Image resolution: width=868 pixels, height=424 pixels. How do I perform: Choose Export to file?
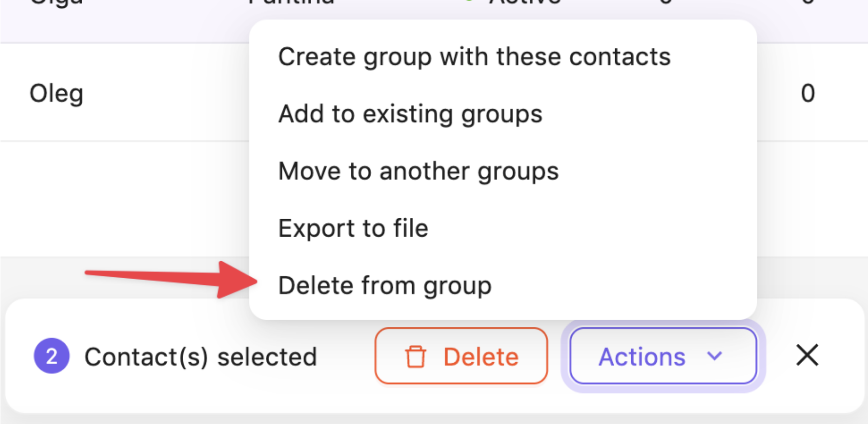point(353,228)
